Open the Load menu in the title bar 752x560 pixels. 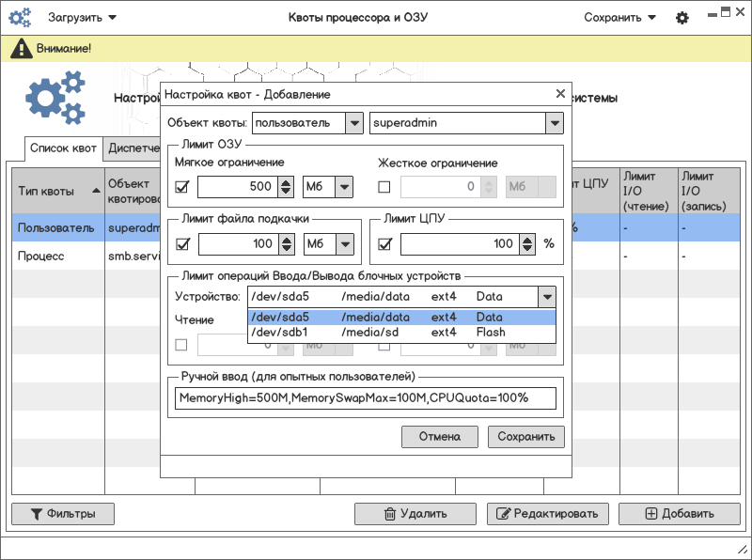point(83,18)
